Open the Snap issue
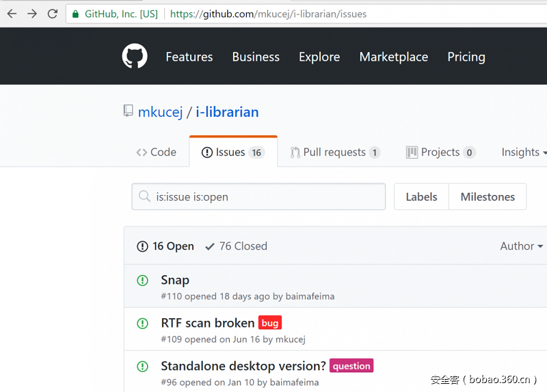547x392 pixels. [175, 280]
